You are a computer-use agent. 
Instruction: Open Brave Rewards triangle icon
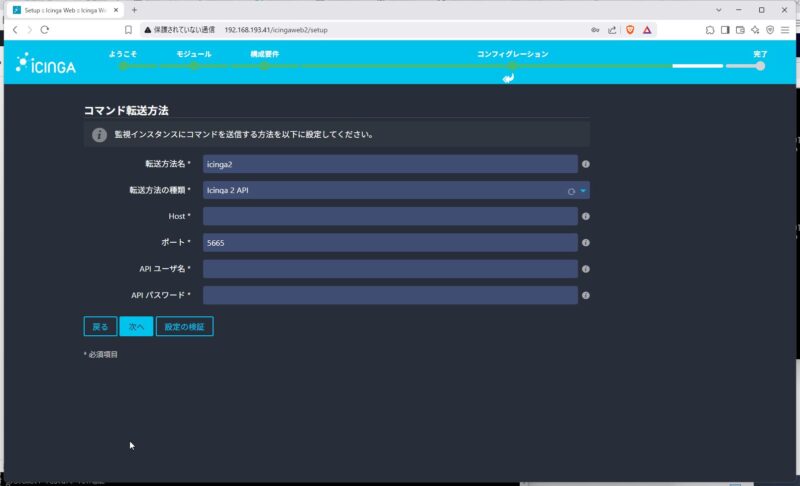coord(647,30)
